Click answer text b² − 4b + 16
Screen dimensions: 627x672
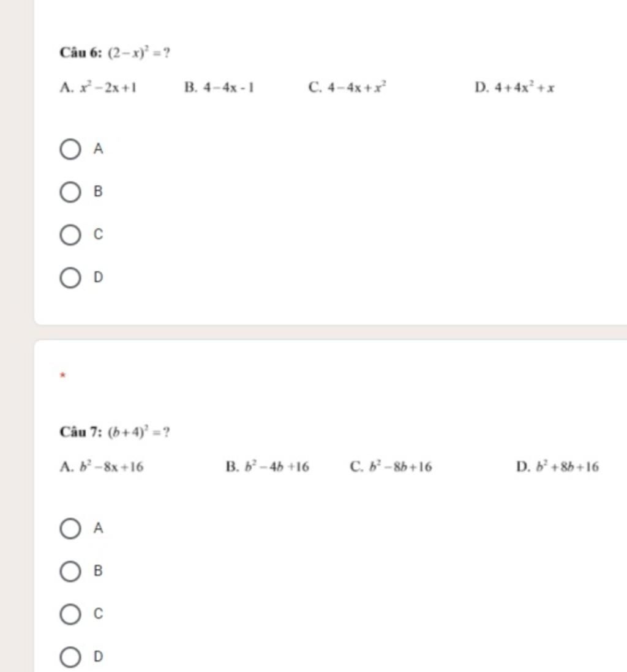277,466
